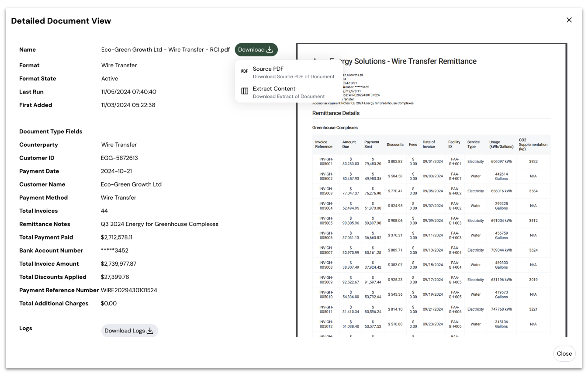Click the PDF icon beside Source PDF
Screen dimensions: 588x374
tap(245, 71)
